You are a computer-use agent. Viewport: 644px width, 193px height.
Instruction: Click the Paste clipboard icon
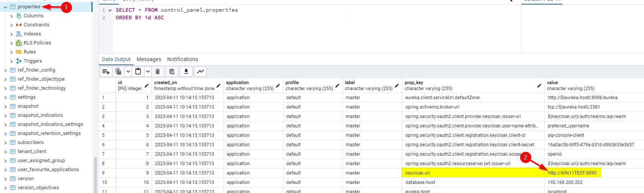click(138, 72)
